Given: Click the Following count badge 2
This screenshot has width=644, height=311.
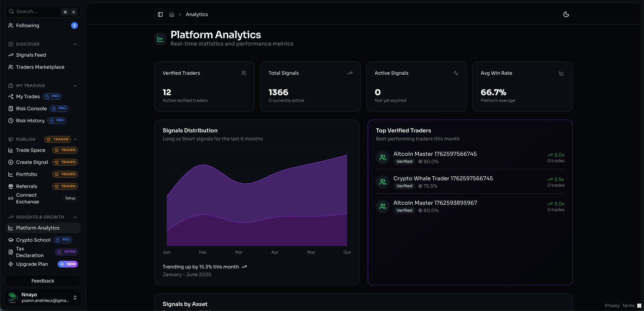Looking at the screenshot, I should point(74,25).
